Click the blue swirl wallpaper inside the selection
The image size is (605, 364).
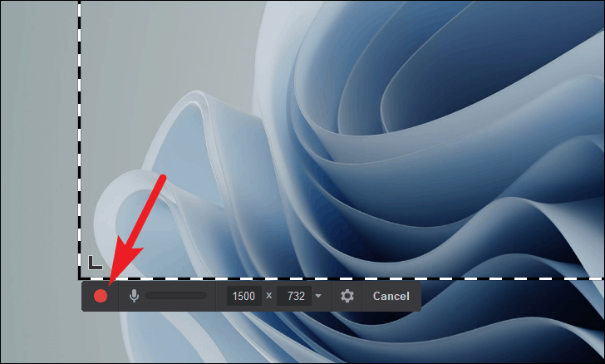pos(425,155)
